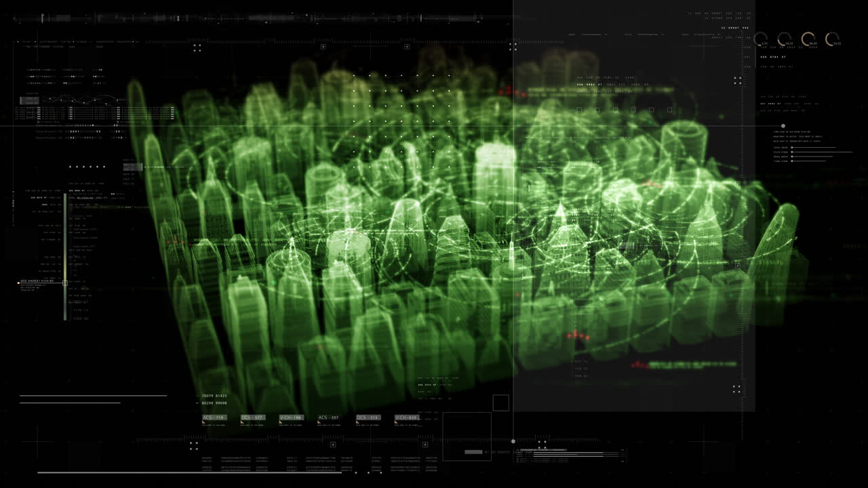Image resolution: width=868 pixels, height=488 pixels.
Task: Click the circular gauge reading 5.33
Action: coord(761,39)
